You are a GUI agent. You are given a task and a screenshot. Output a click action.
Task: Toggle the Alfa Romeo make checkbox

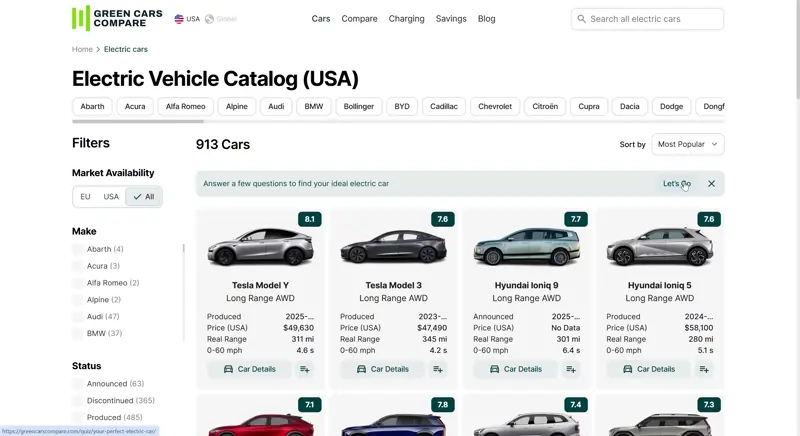pyautogui.click(x=78, y=283)
